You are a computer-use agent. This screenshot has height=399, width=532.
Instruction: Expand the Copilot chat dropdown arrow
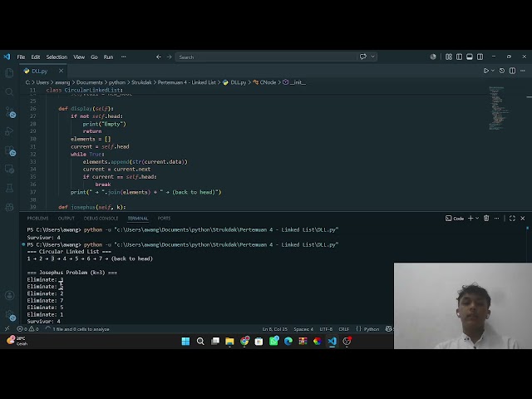point(372,57)
